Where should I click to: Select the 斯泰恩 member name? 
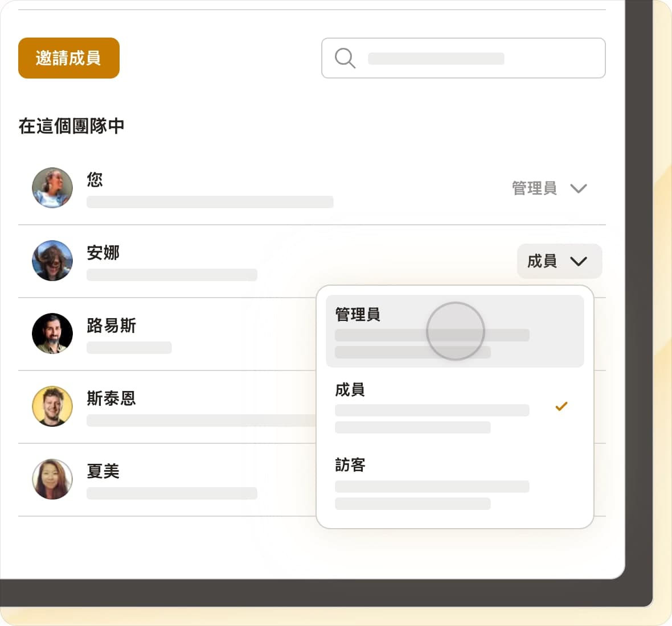point(111,398)
